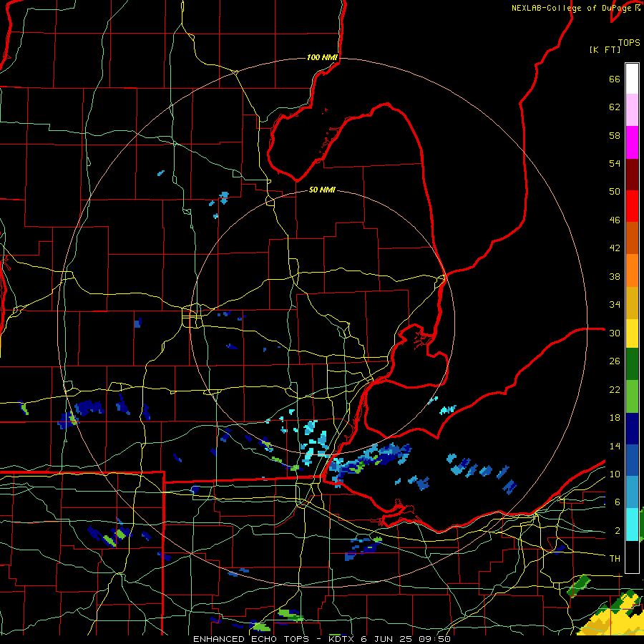This screenshot has height=644, width=644.
Task: Click the dark orange 42 kft legend swatch
Action: coord(632,238)
